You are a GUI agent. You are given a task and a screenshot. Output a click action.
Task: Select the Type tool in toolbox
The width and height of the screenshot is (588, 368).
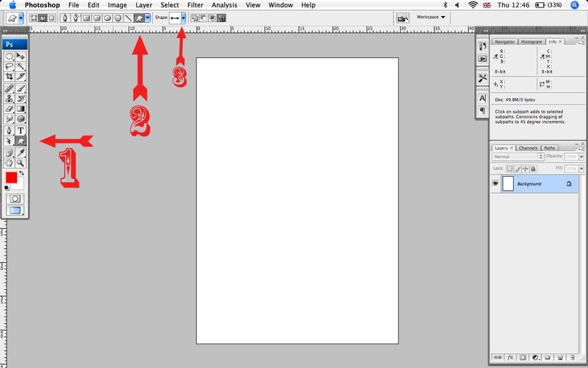tap(21, 130)
